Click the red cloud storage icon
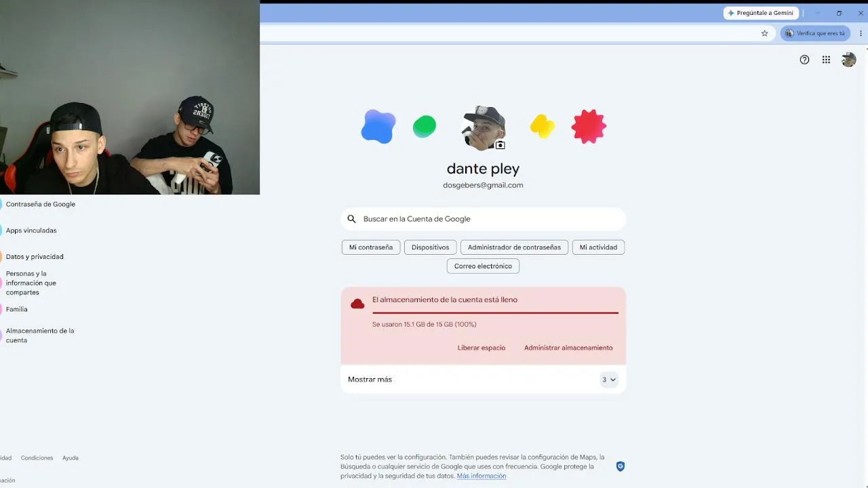 coord(357,304)
